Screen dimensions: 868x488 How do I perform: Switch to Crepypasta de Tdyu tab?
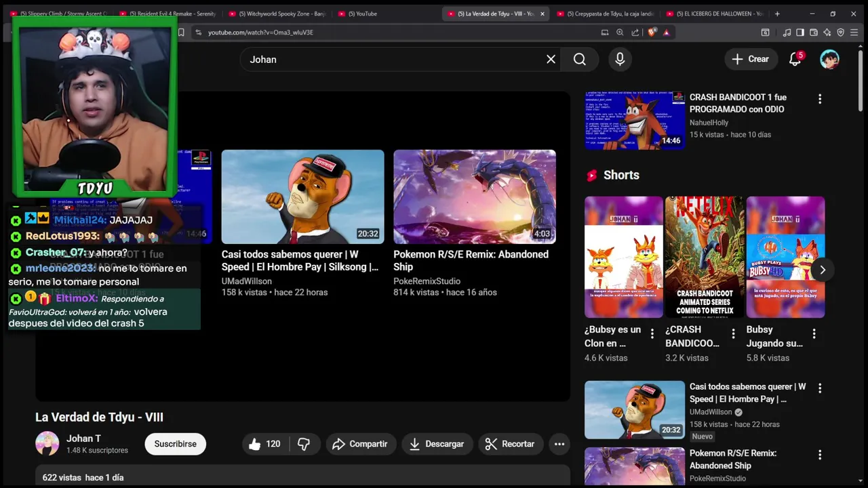click(x=605, y=14)
